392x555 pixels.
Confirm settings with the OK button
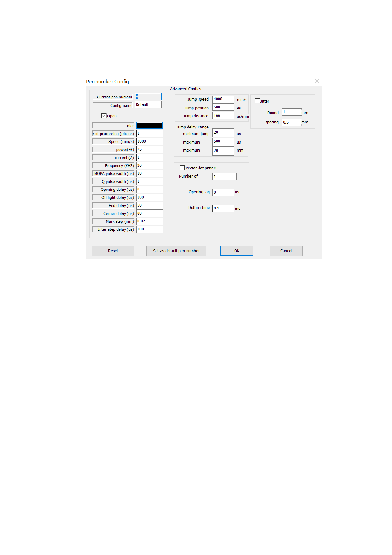click(x=236, y=251)
